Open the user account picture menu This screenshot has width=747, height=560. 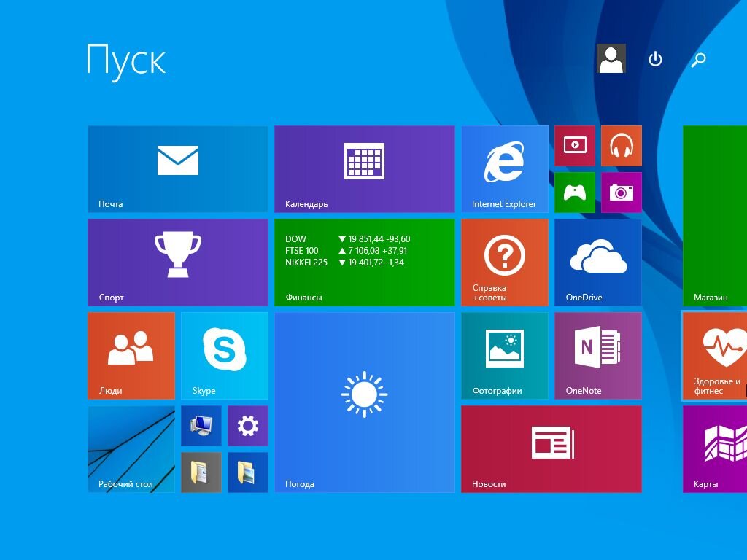tap(611, 59)
